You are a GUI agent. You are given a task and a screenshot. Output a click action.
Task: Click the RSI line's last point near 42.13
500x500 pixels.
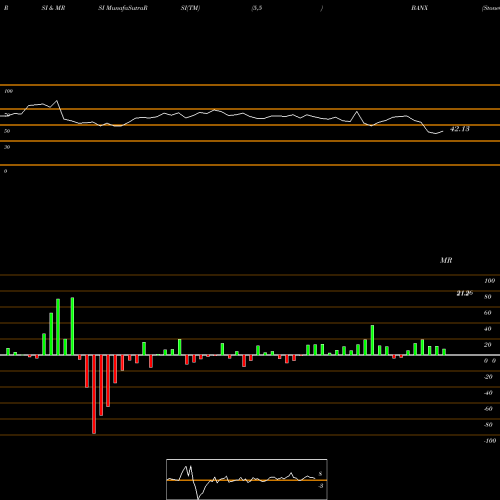(x=443, y=131)
